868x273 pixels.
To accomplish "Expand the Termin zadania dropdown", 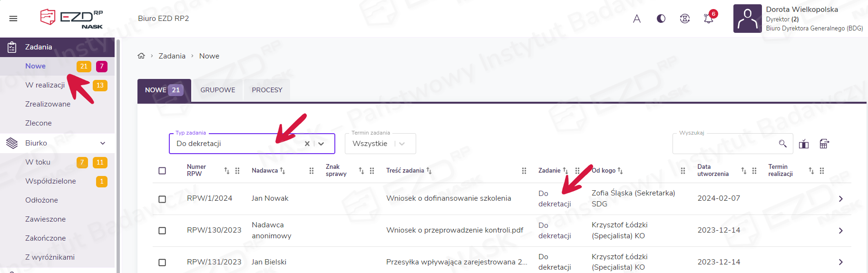I will click(x=402, y=144).
